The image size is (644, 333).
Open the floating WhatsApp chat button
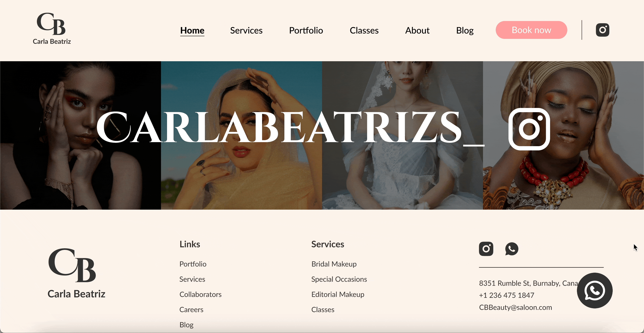click(x=595, y=290)
